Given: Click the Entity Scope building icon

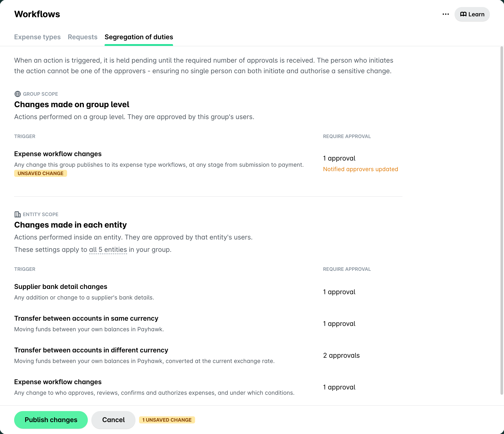Looking at the screenshot, I should [x=17, y=214].
